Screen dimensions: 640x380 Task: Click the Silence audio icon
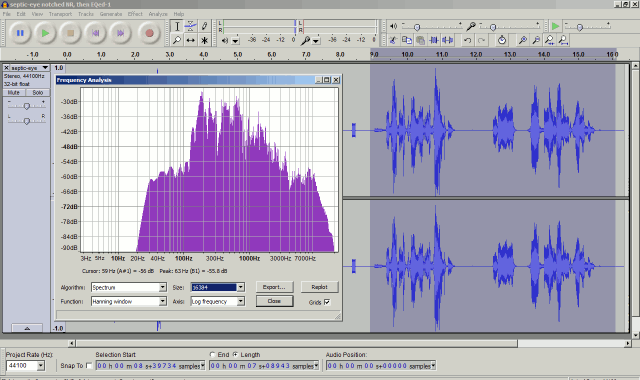tap(448, 40)
